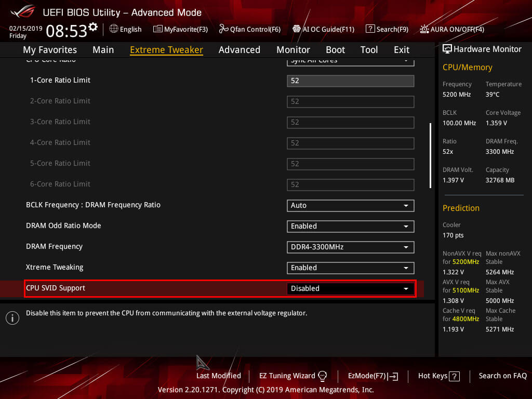Open the Tool tab
This screenshot has width=532, height=399.
point(369,50)
